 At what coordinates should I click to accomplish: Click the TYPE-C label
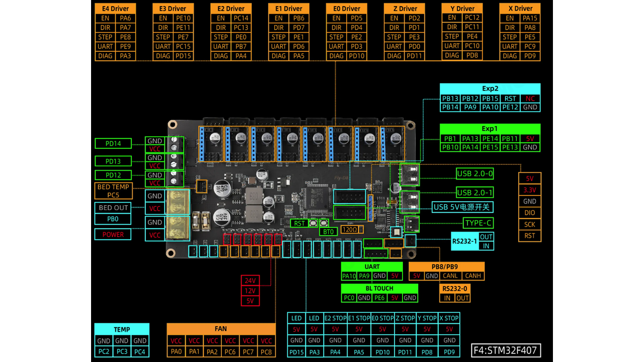tap(478, 223)
